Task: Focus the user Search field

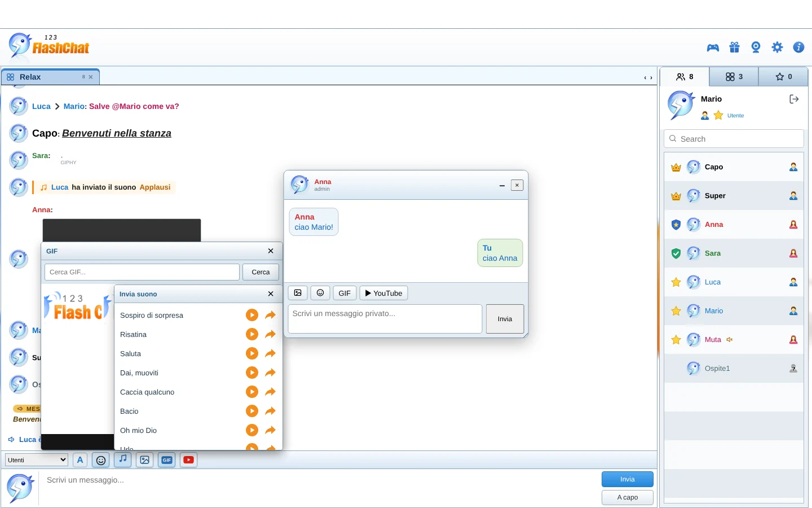Action: pyautogui.click(x=734, y=139)
